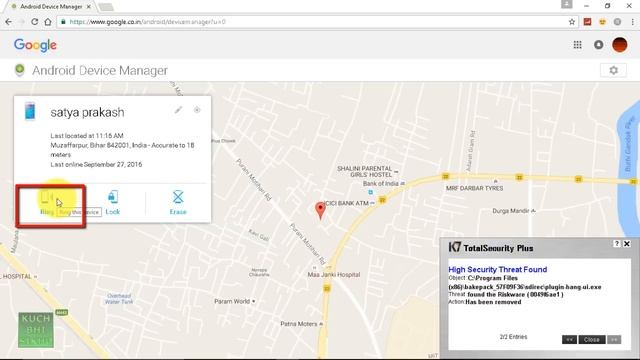Image resolution: width=640 pixels, height=360 pixels.
Task: Click Durga Mandir map label
Action: point(511,211)
